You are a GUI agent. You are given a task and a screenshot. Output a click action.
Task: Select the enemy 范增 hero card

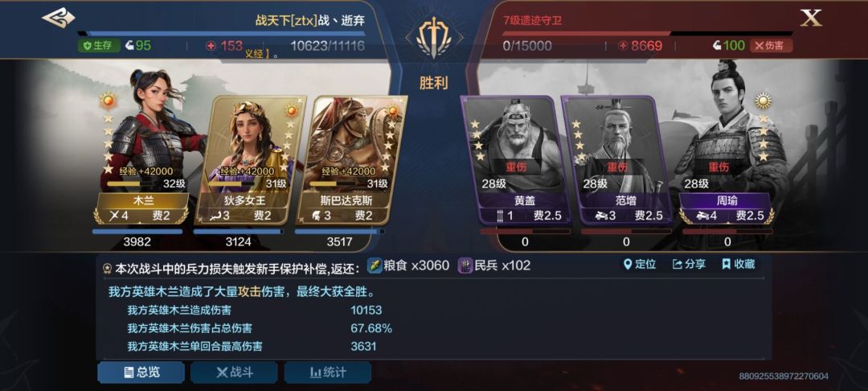click(x=619, y=161)
